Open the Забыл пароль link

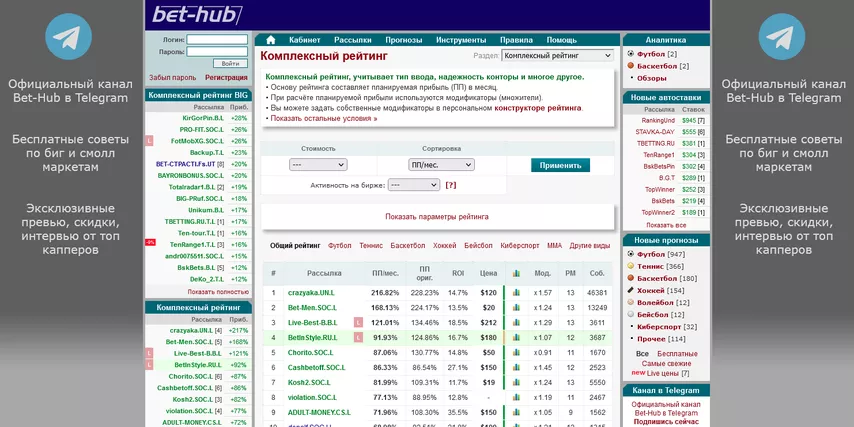[x=173, y=78]
